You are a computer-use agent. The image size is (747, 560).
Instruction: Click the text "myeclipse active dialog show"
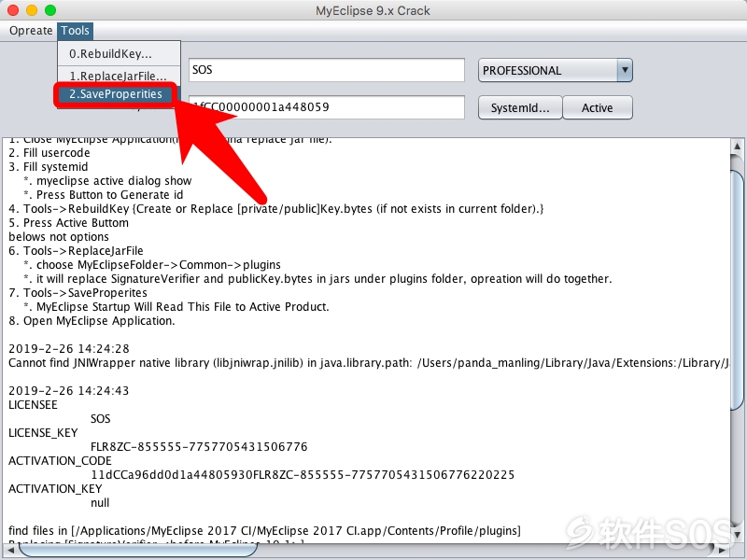tap(114, 181)
